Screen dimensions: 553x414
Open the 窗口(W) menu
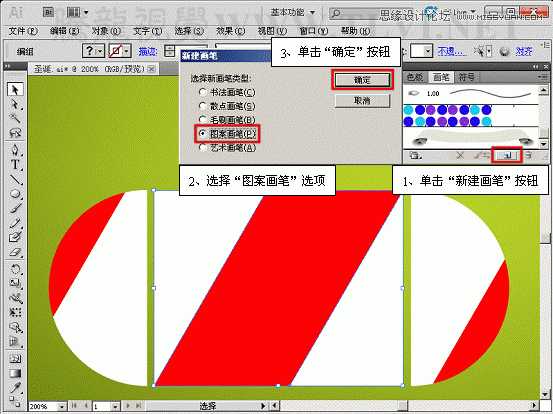click(x=314, y=31)
